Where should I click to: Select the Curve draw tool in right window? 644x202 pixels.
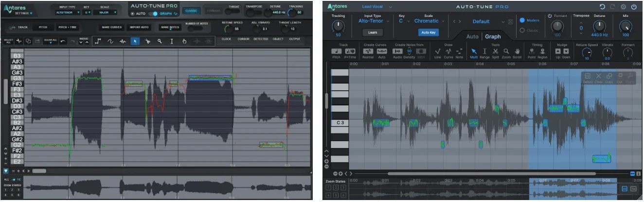(448, 51)
